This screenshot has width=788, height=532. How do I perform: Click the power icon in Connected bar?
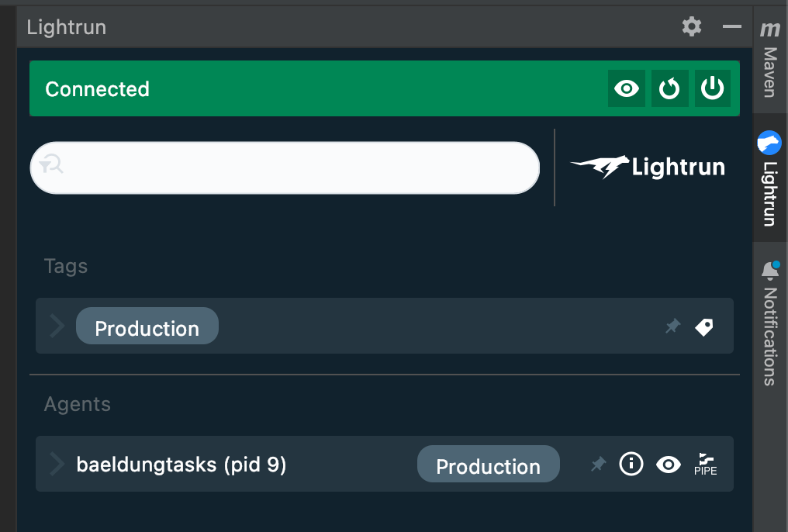pyautogui.click(x=712, y=88)
